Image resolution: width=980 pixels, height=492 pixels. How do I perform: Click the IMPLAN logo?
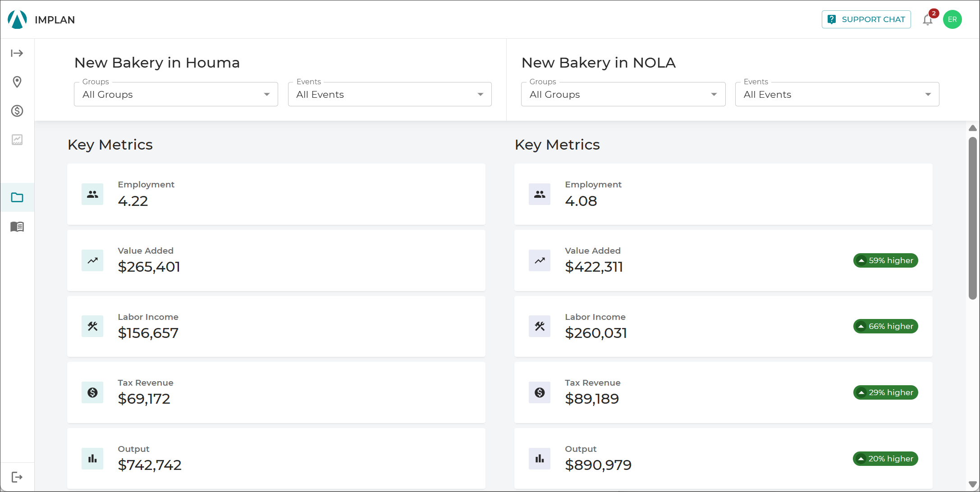[41, 19]
